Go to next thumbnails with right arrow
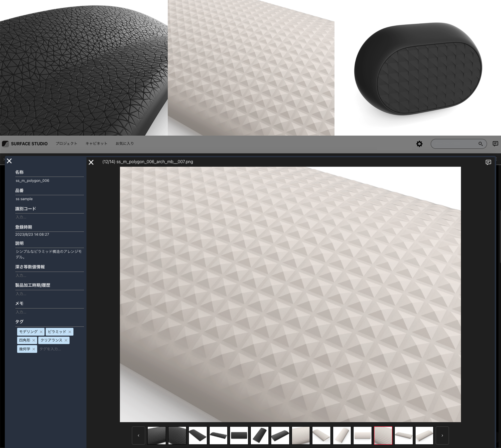This screenshot has width=501, height=448. [x=442, y=435]
